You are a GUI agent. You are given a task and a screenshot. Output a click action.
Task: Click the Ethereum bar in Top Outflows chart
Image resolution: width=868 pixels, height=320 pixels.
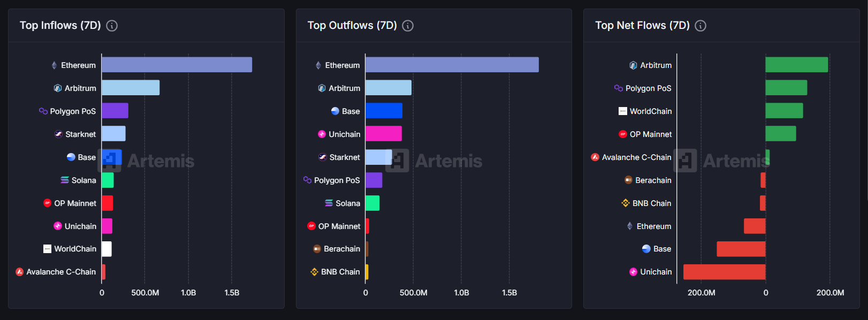tap(452, 65)
